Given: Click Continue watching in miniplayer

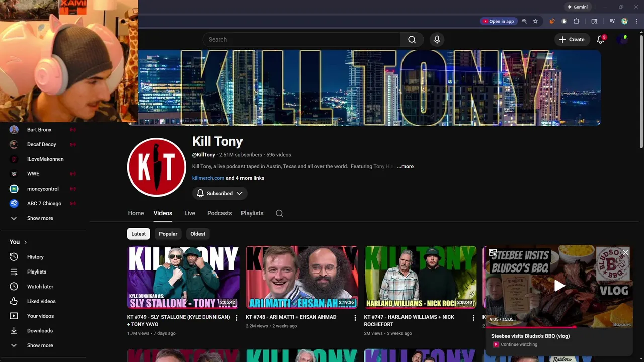Looking at the screenshot, I should 519,344.
